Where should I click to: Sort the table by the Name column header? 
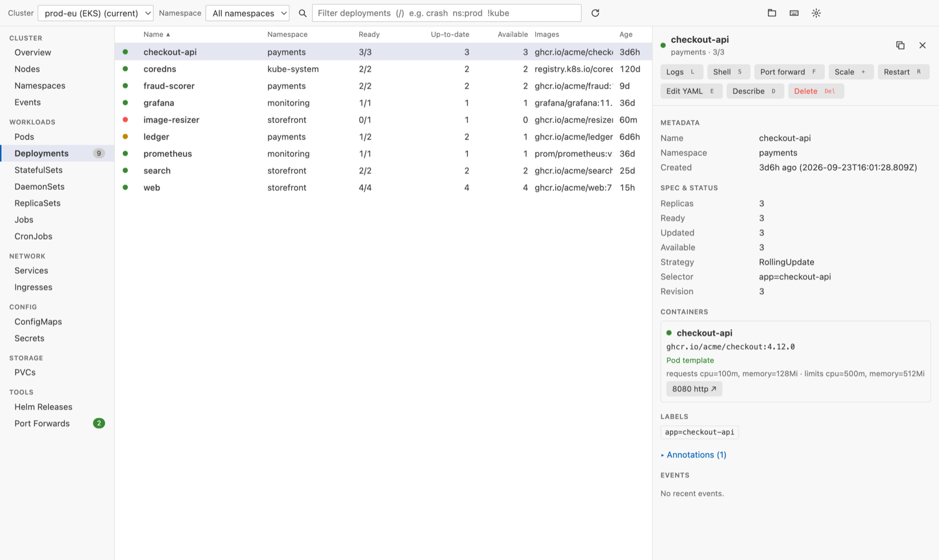coord(157,35)
